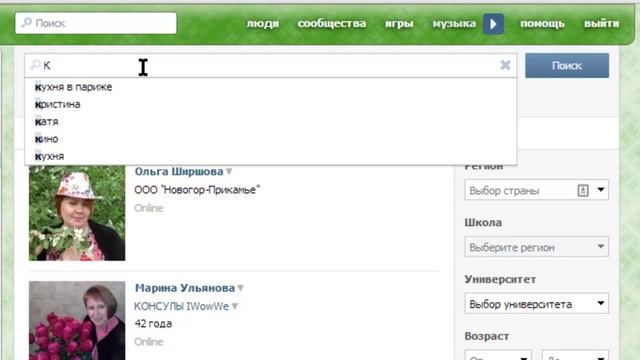
Task: Click the blue Поиск button
Action: pos(567,65)
